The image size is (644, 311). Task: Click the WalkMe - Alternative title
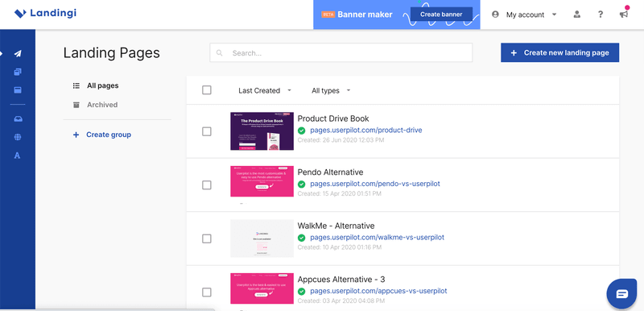click(336, 226)
